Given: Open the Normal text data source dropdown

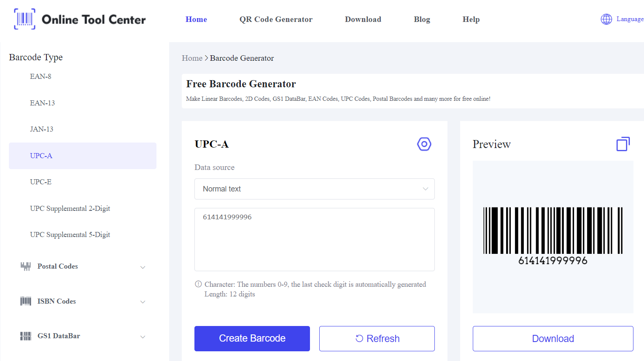Looking at the screenshot, I should pyautogui.click(x=315, y=189).
